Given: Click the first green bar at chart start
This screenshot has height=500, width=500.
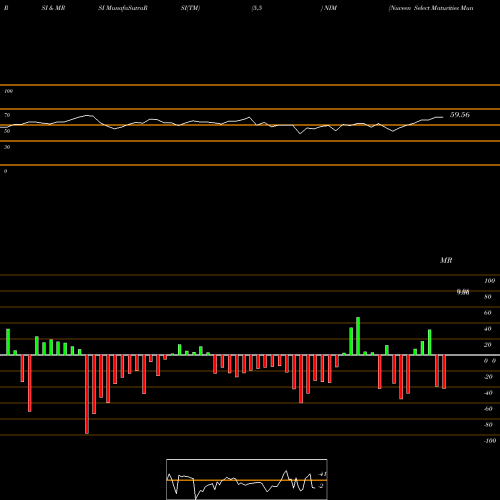Looking at the screenshot, I should click(8, 342).
